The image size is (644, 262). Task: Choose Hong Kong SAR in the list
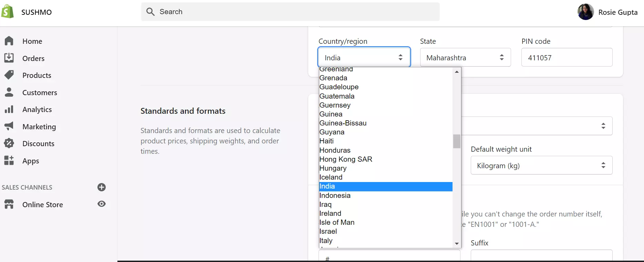pos(386,159)
